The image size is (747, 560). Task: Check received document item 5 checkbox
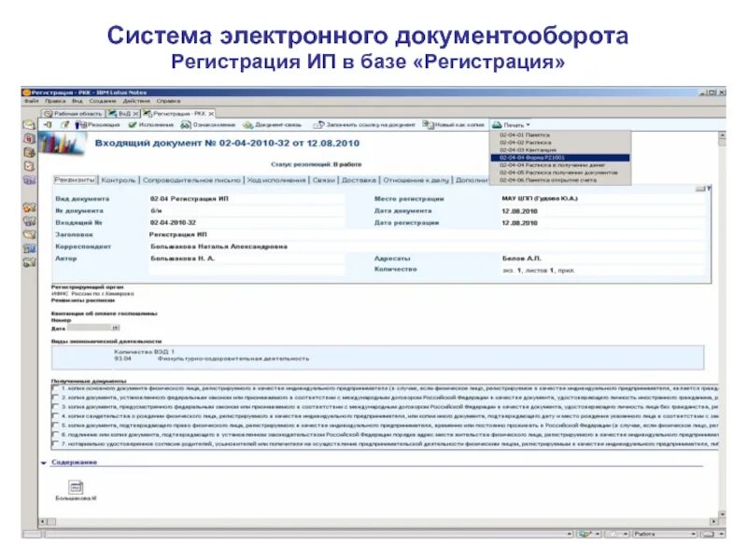[x=56, y=426]
